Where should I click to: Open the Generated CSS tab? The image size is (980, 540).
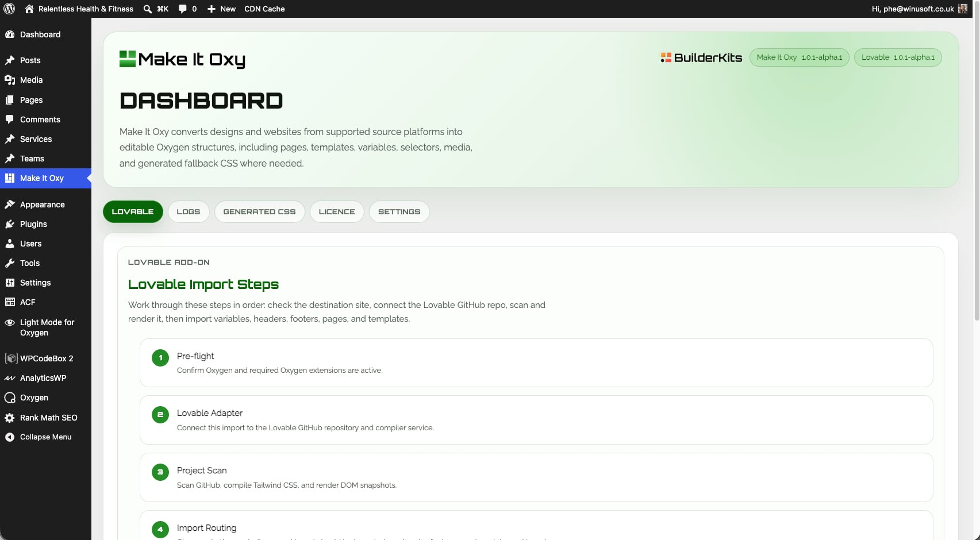(x=259, y=211)
